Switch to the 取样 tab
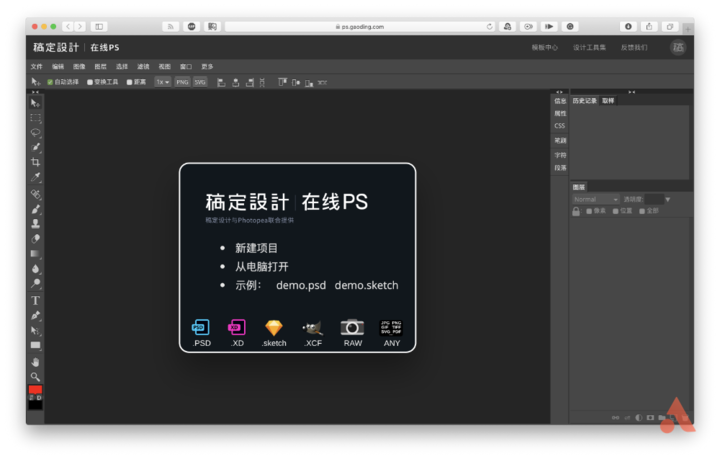720x459 pixels. [x=608, y=101]
